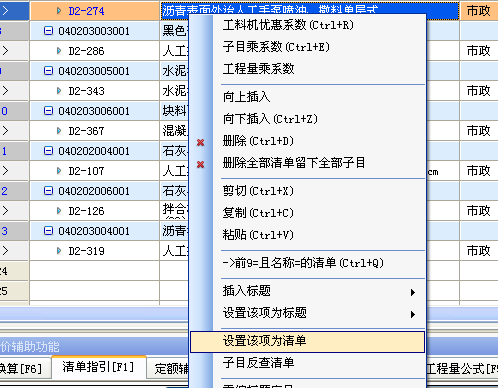Viewport: 498px width, 388px height.
Task: Choose 子目乘系数(Ctrl+E) menu entry
Action: 307,47
